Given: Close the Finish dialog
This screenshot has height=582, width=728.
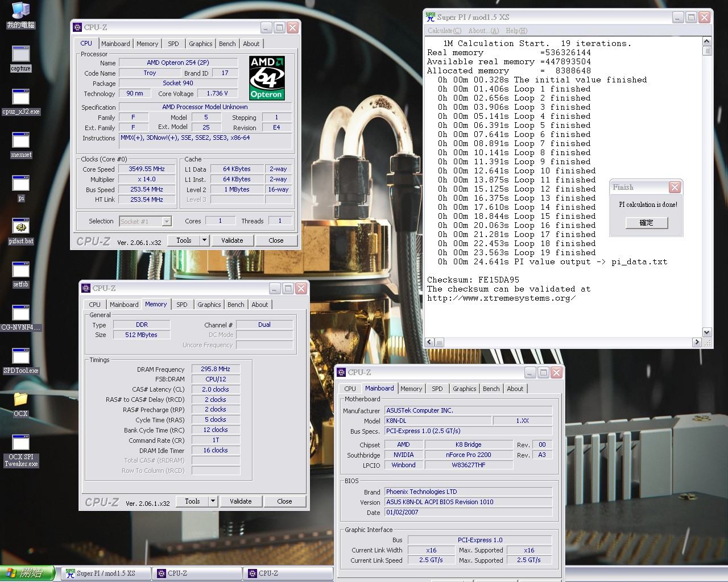Looking at the screenshot, I should tap(675, 187).
